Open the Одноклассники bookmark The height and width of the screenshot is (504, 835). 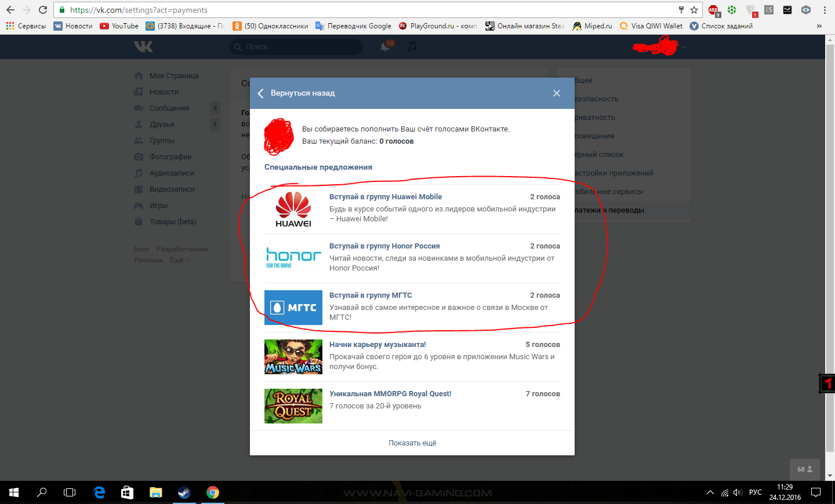pos(270,26)
